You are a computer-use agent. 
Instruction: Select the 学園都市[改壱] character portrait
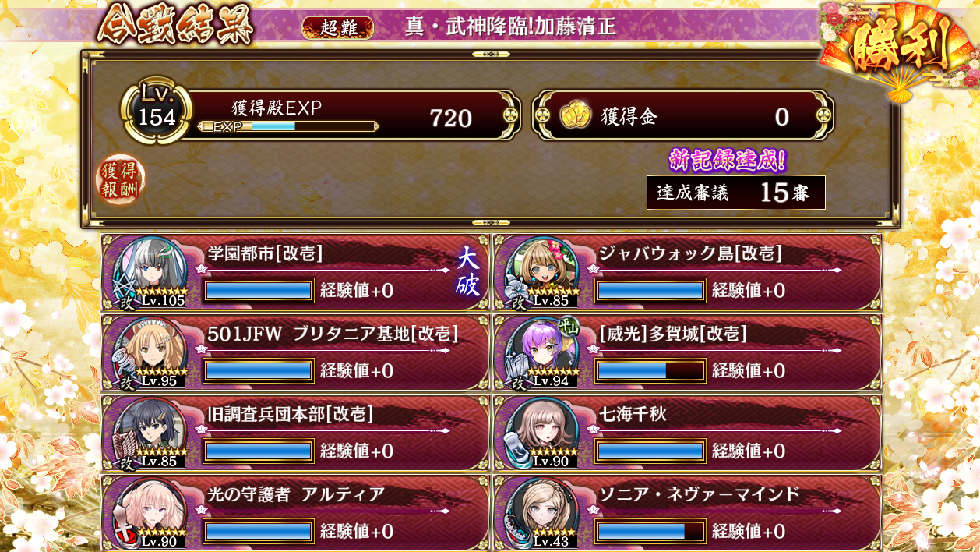coord(150,271)
